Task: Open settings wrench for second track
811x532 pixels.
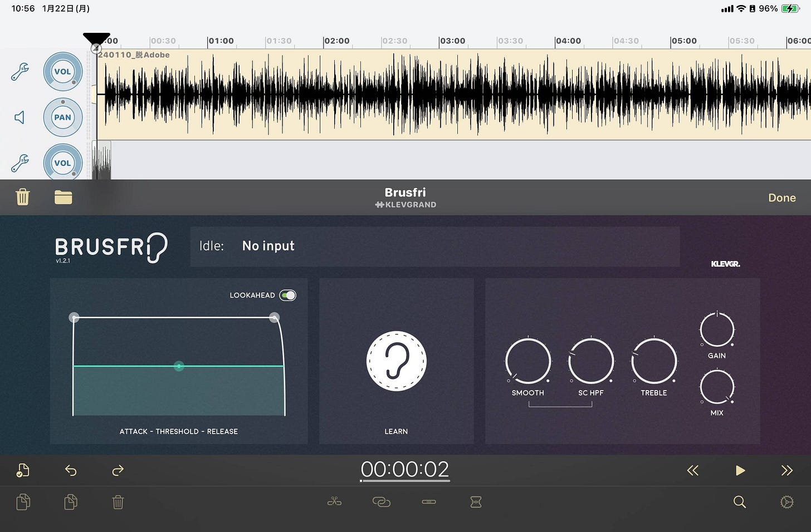Action: (20, 163)
